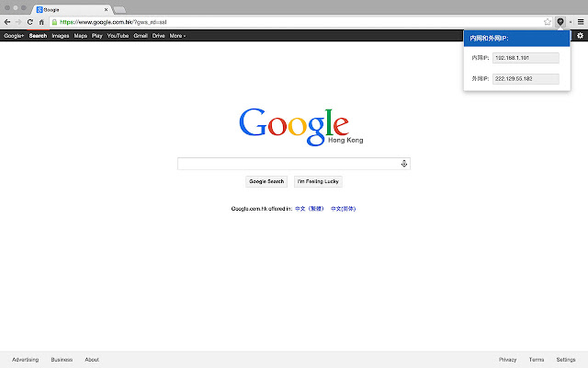Open Play from the Google bar

click(97, 36)
